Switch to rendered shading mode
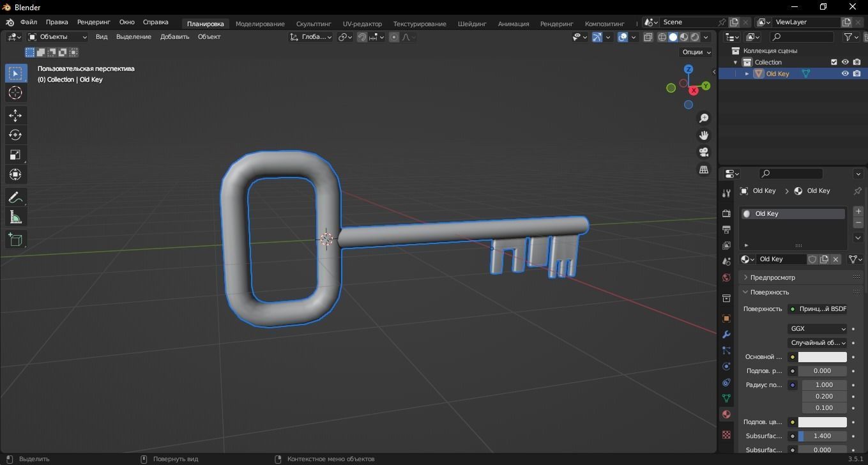The image size is (868, 465). 695,37
